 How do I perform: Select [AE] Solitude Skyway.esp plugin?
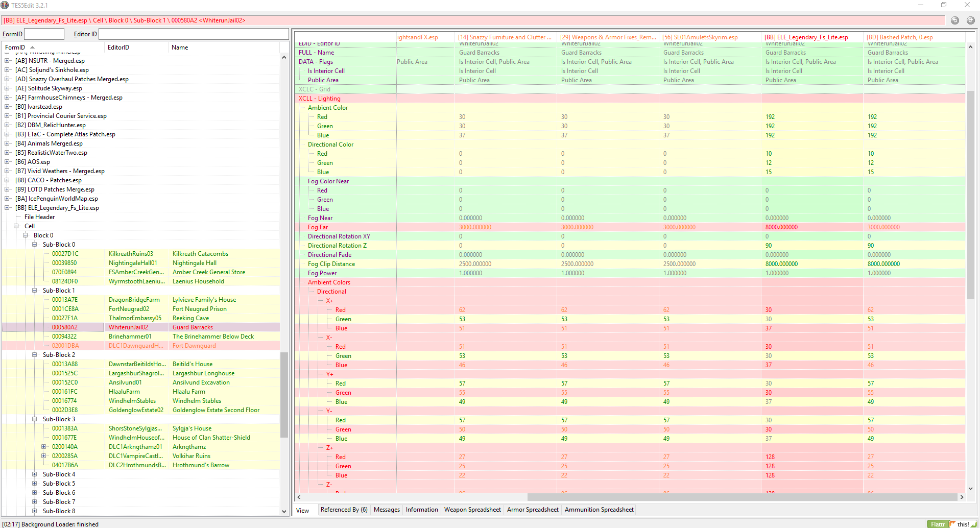pyautogui.click(x=49, y=88)
